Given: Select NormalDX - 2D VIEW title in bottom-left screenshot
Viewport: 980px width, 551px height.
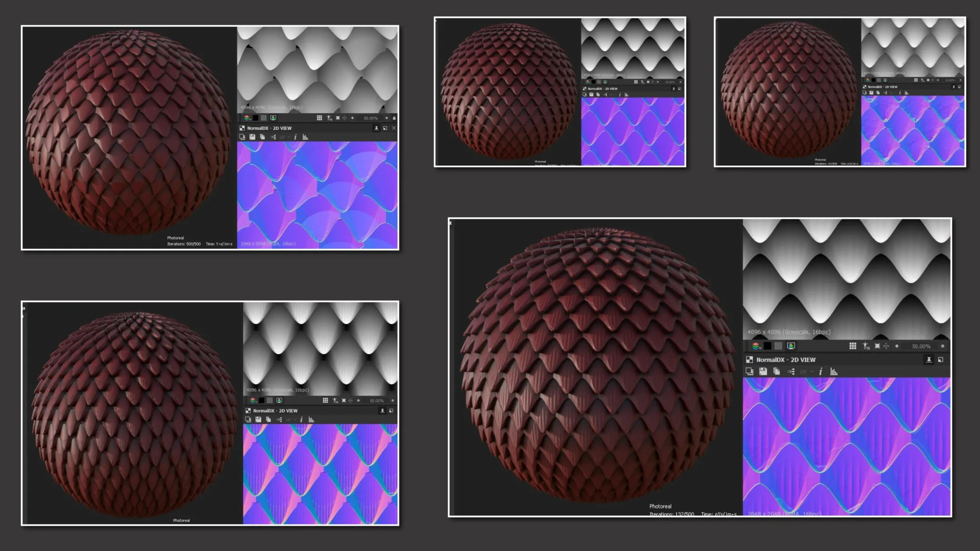Looking at the screenshot, I should pyautogui.click(x=275, y=411).
